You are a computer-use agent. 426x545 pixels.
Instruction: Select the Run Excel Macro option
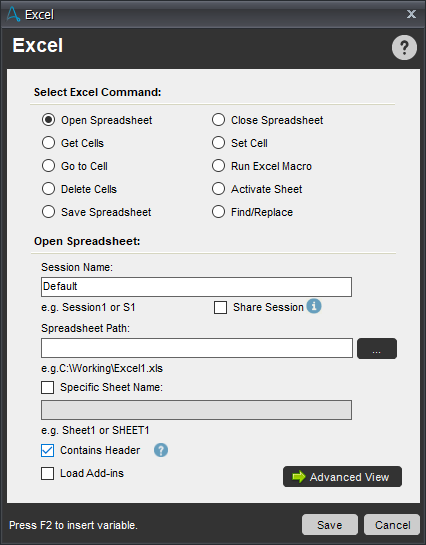[218, 166]
